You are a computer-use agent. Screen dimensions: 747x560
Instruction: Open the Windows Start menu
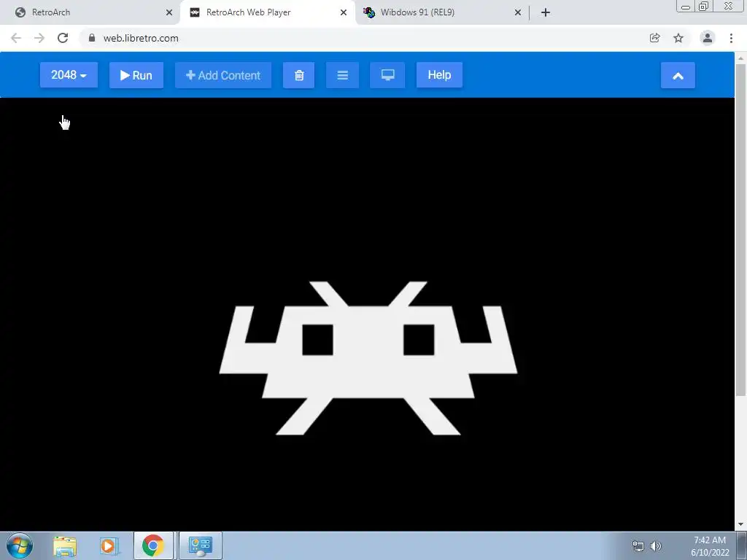20,545
